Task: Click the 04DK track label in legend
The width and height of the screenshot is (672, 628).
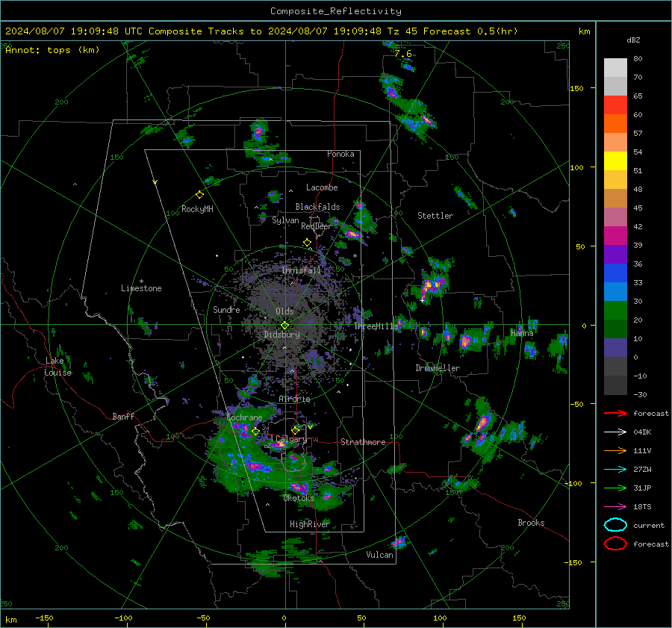Action: tap(642, 432)
